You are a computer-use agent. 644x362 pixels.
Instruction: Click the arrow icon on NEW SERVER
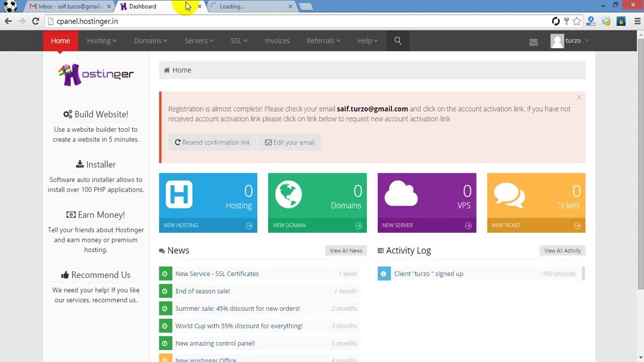click(468, 226)
